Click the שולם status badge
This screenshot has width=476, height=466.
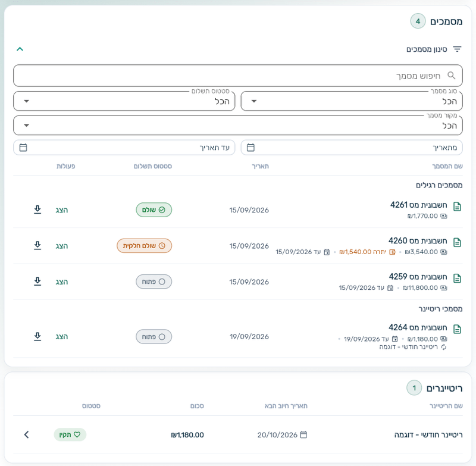(x=154, y=209)
